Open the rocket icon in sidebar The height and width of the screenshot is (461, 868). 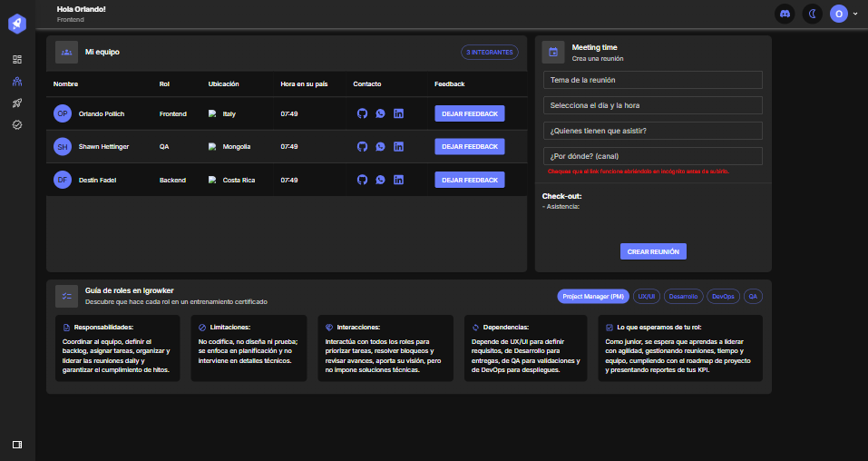[17, 103]
